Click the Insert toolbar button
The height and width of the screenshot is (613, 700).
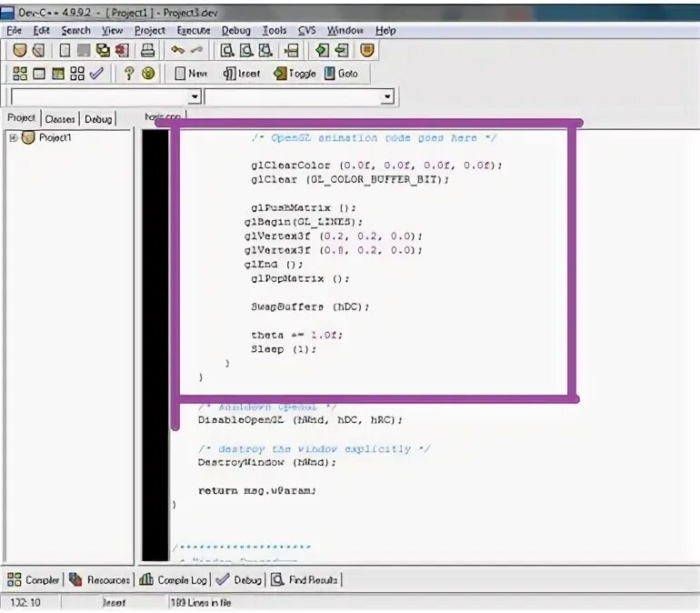pos(242,74)
